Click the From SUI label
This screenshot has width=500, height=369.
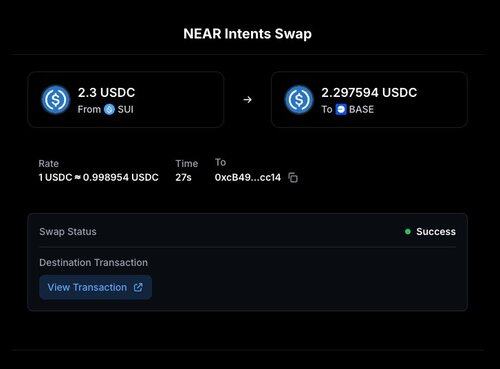pyautogui.click(x=106, y=109)
